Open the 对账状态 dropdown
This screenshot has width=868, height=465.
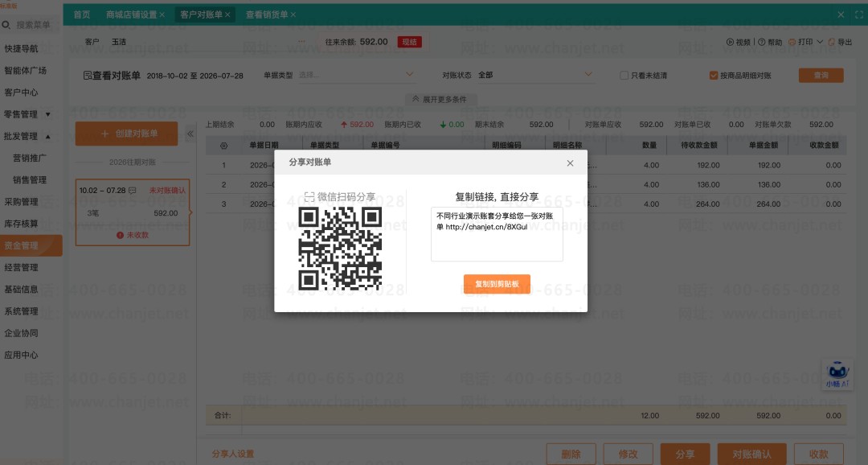pyautogui.click(x=535, y=75)
